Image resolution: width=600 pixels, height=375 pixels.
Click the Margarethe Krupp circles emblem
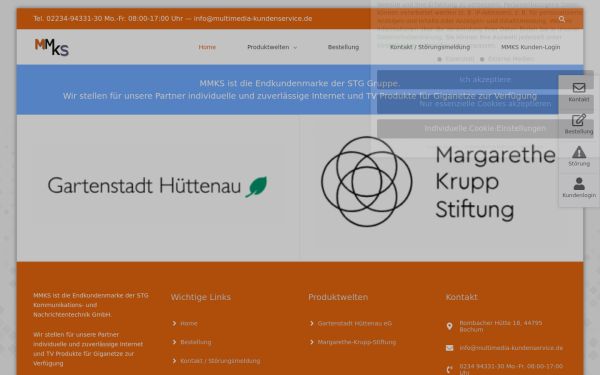tap(367, 181)
